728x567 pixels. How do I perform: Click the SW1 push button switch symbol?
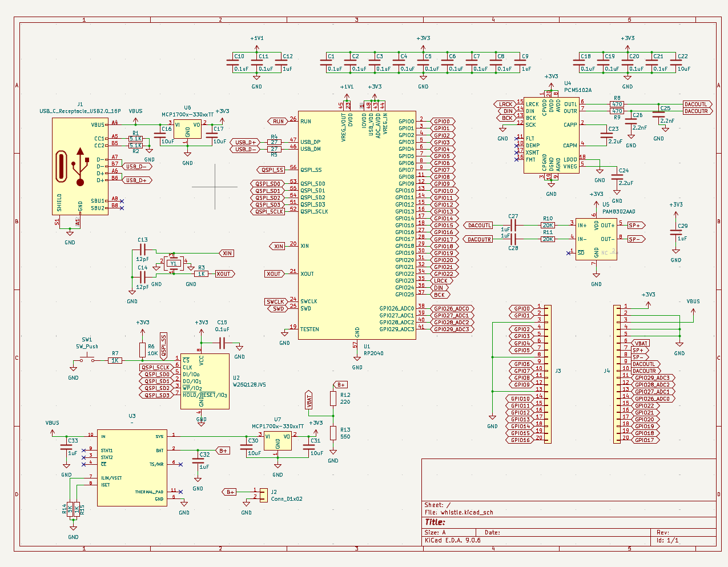pos(87,359)
